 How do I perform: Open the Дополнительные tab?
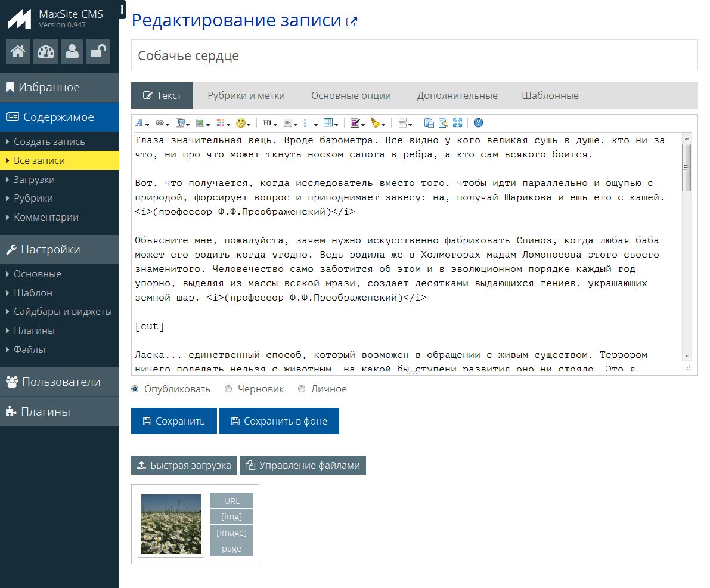457,95
